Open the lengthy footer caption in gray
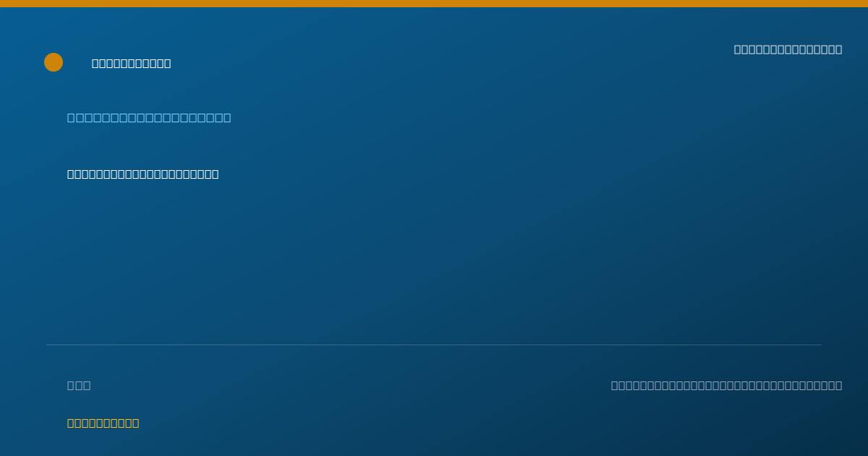 click(x=726, y=385)
